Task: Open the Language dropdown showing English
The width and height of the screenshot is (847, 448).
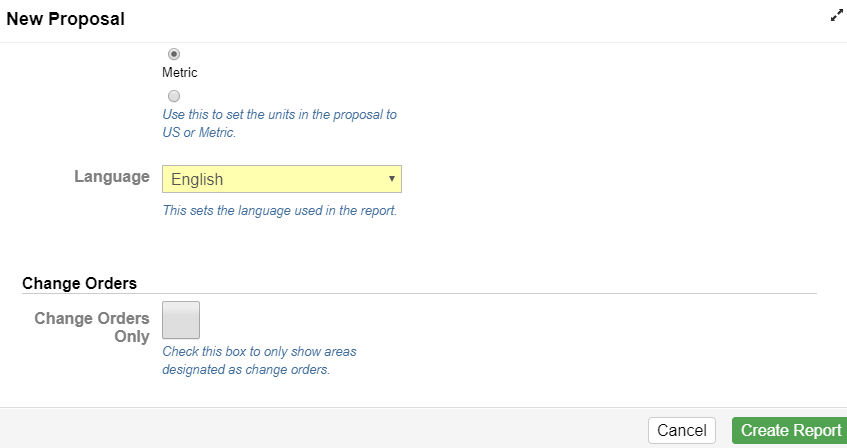Action: coord(281,179)
